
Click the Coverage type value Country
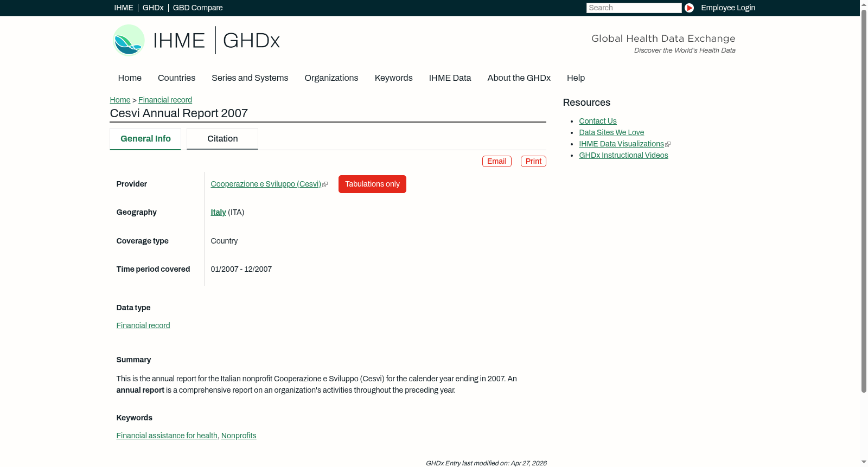[224, 241]
